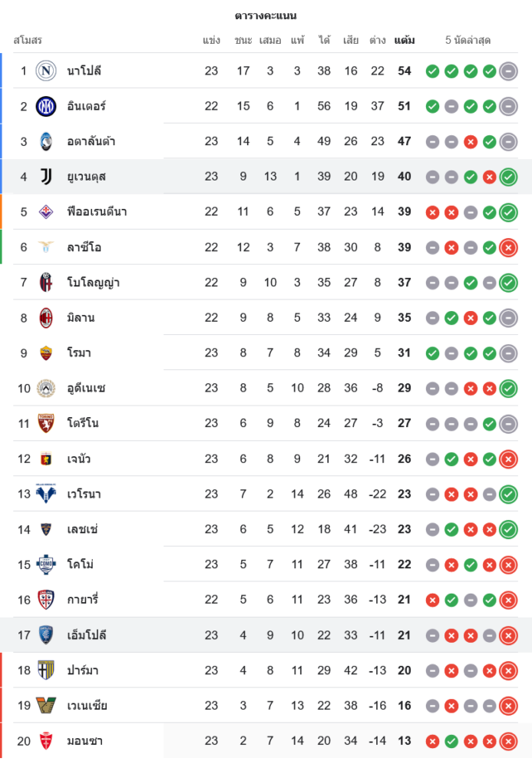Select the Fiorentina purple crest
Screen dimensions: 532x768
[46, 212]
